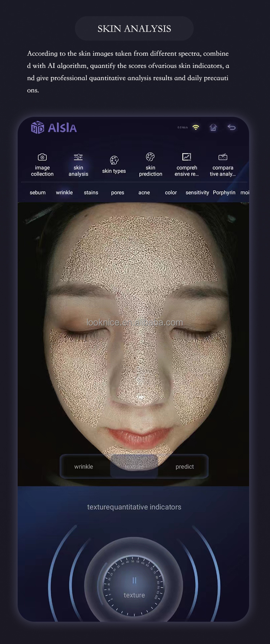Switch to the wrinkle indicator tab
The width and height of the screenshot is (270, 644).
(x=64, y=193)
